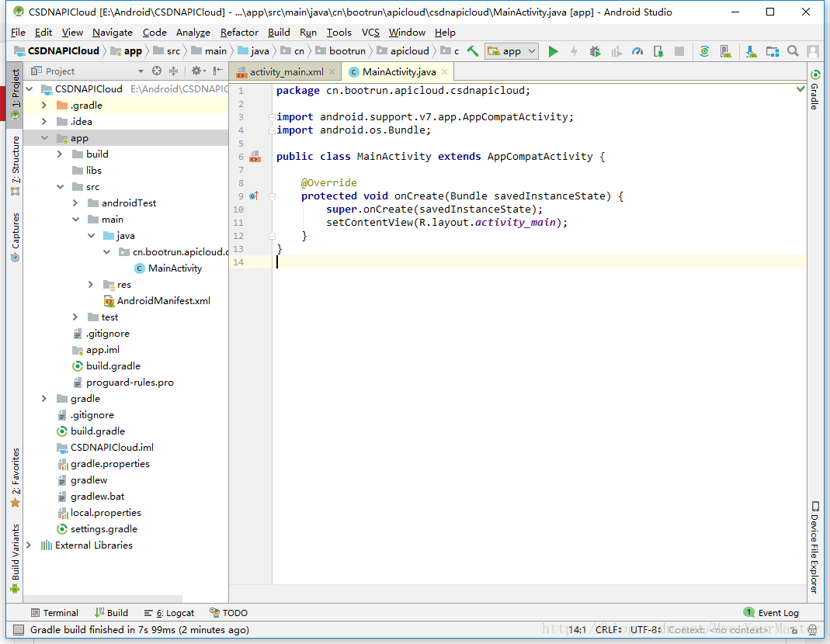Screen dimensions: 830x644
Task: Click override gutter icon on line 9
Action: click(254, 196)
